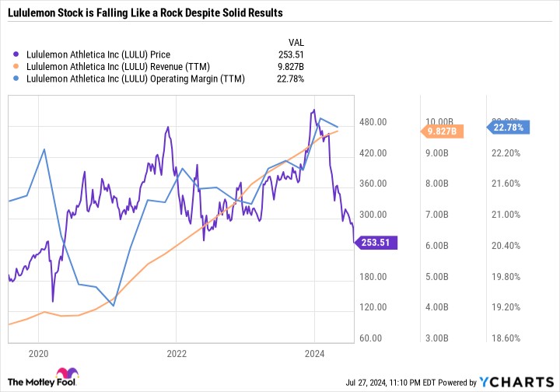Click the blue Operating Margin legend dot
560x392 pixels.
click(x=17, y=78)
